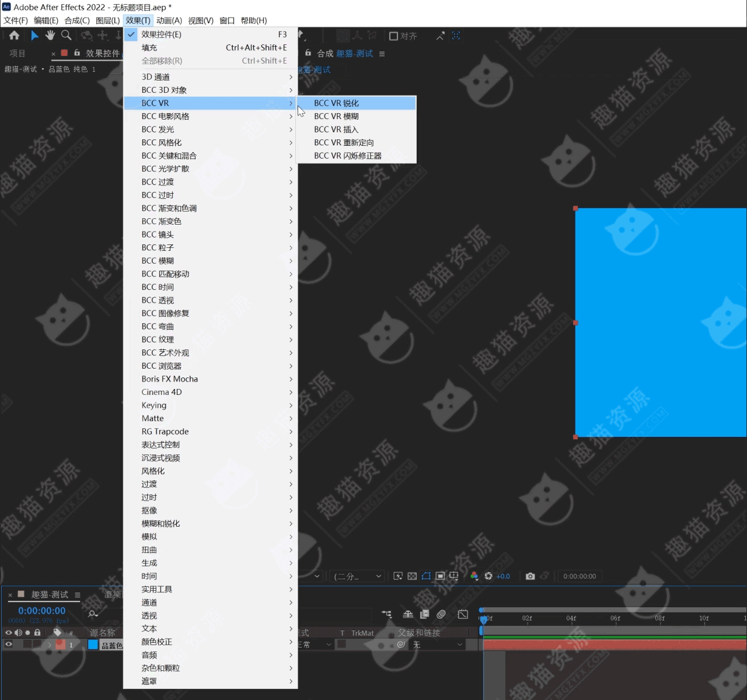This screenshot has width=747, height=700.
Task: Expand the 3D 通道 submenu
Action: [x=211, y=77]
